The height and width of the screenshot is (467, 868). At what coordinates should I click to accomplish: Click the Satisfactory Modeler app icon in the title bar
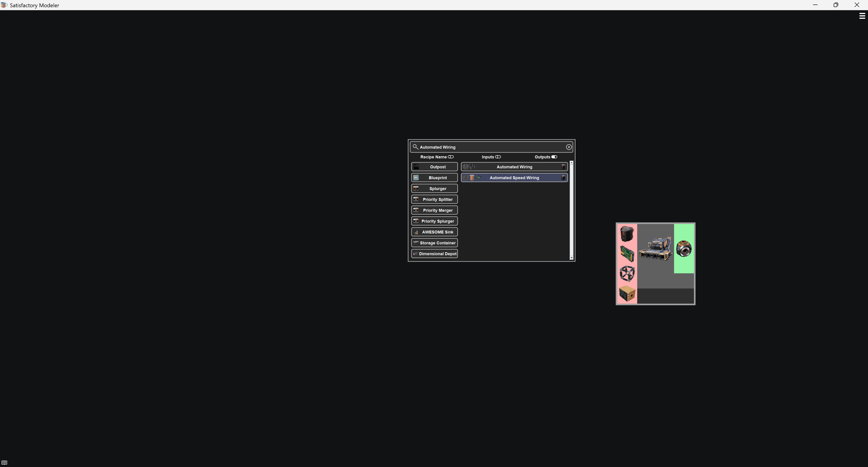(x=4, y=5)
